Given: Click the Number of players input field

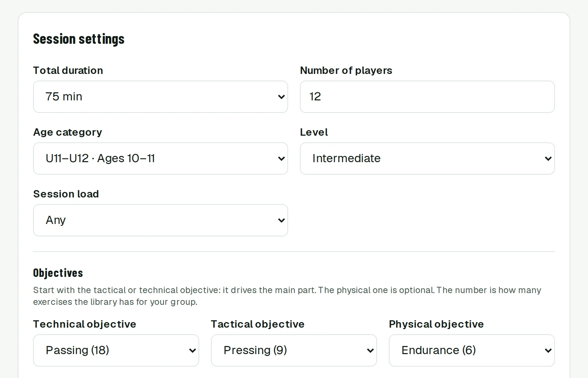Looking at the screenshot, I should [x=427, y=97].
